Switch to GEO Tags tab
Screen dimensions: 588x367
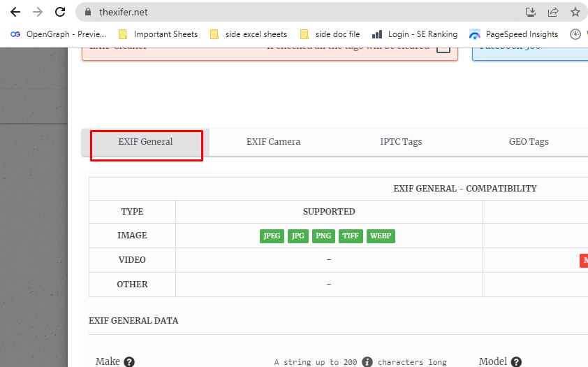point(529,142)
